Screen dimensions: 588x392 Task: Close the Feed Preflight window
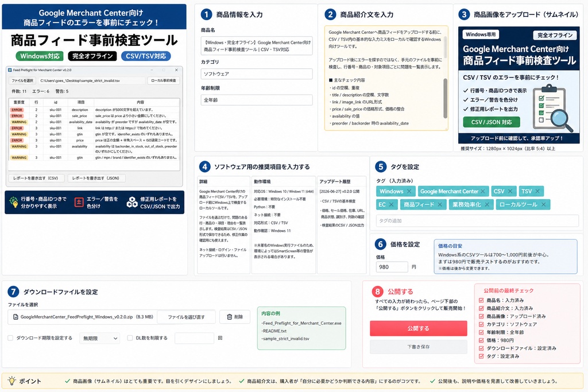pos(176,70)
